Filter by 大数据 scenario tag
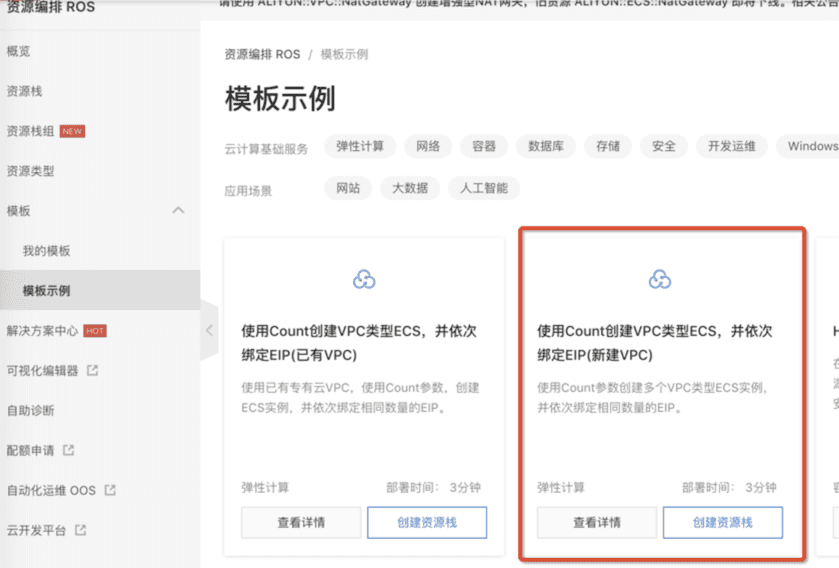Image resolution: width=839 pixels, height=568 pixels. [x=410, y=188]
